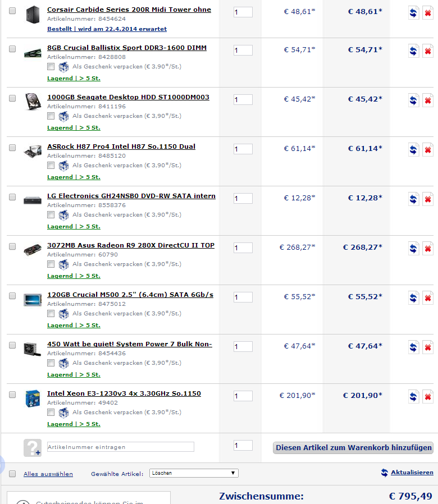The width and height of the screenshot is (438, 504).
Task: Click the Aktualisieren link
Action: point(412,472)
